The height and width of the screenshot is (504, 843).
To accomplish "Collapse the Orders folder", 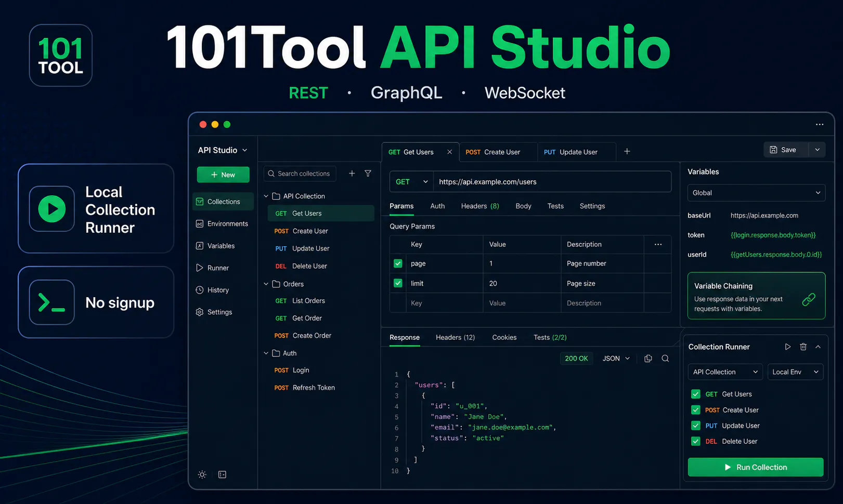I will tap(266, 284).
